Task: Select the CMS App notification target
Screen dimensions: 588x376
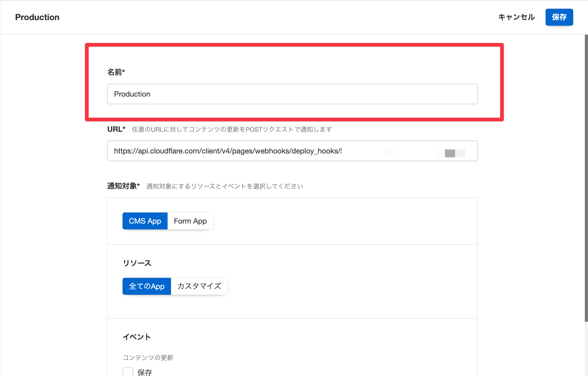Action: [x=145, y=221]
